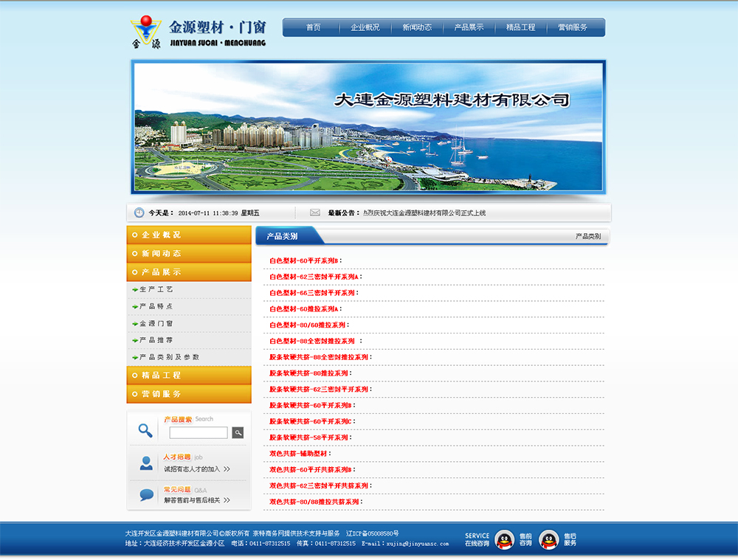Click the 产品搜索 text input field
Image resolution: width=738 pixels, height=560 pixels.
(x=198, y=433)
